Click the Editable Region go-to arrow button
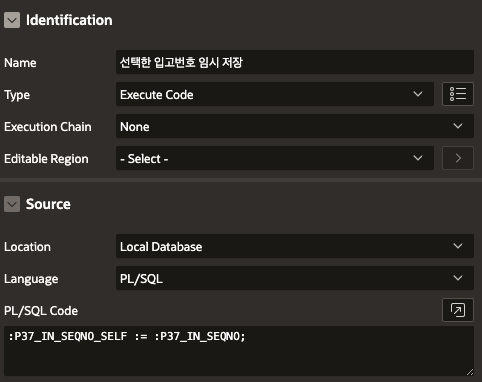The height and width of the screenshot is (382, 482). [x=458, y=158]
